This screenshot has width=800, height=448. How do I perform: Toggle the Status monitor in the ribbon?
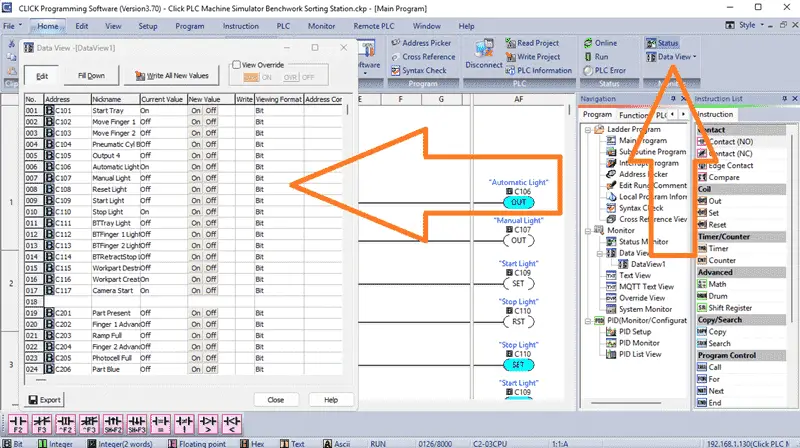(662, 43)
